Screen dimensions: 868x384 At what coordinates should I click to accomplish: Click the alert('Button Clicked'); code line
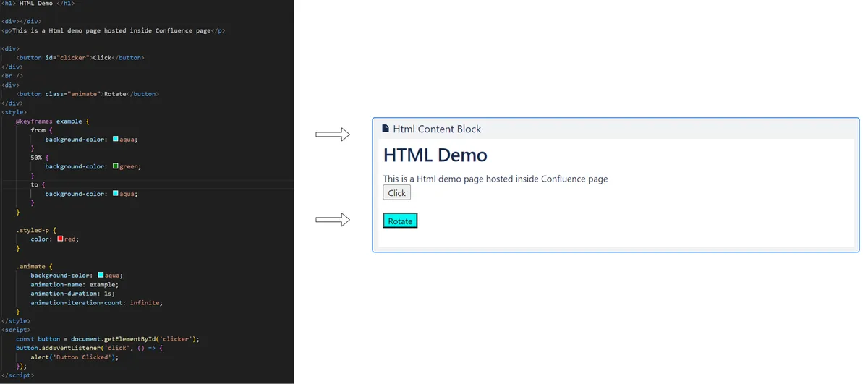pos(75,357)
